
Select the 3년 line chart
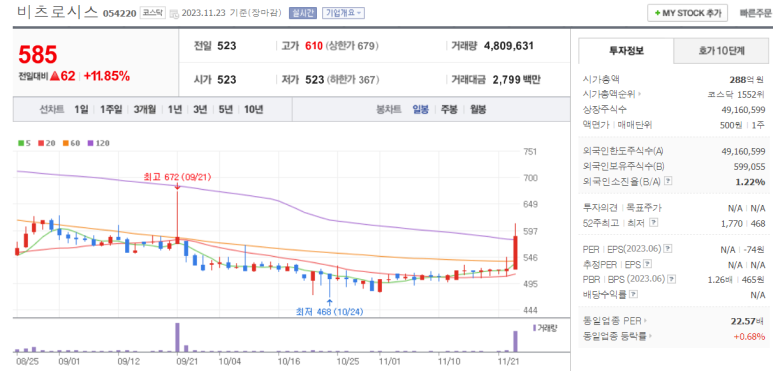point(200,109)
